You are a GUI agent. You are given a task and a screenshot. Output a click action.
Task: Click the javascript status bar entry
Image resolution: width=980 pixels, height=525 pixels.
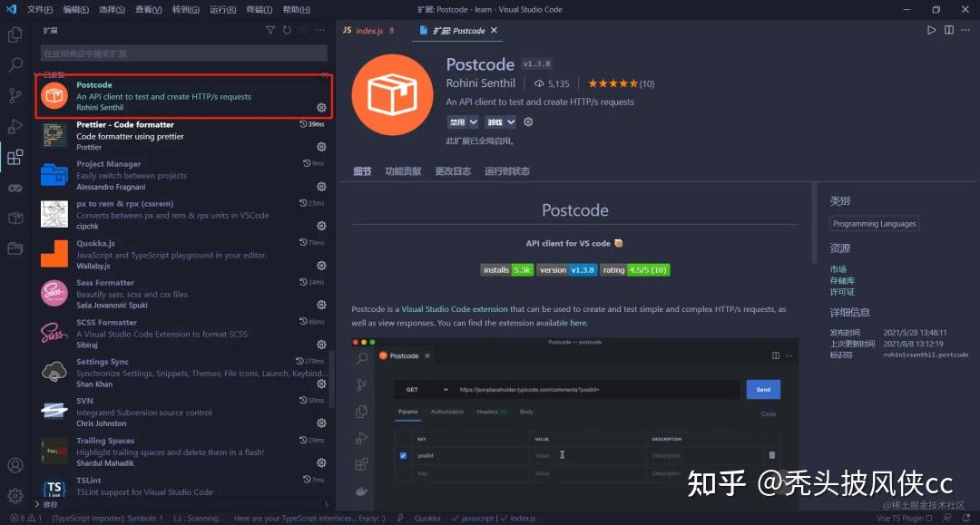pyautogui.click(x=475, y=518)
